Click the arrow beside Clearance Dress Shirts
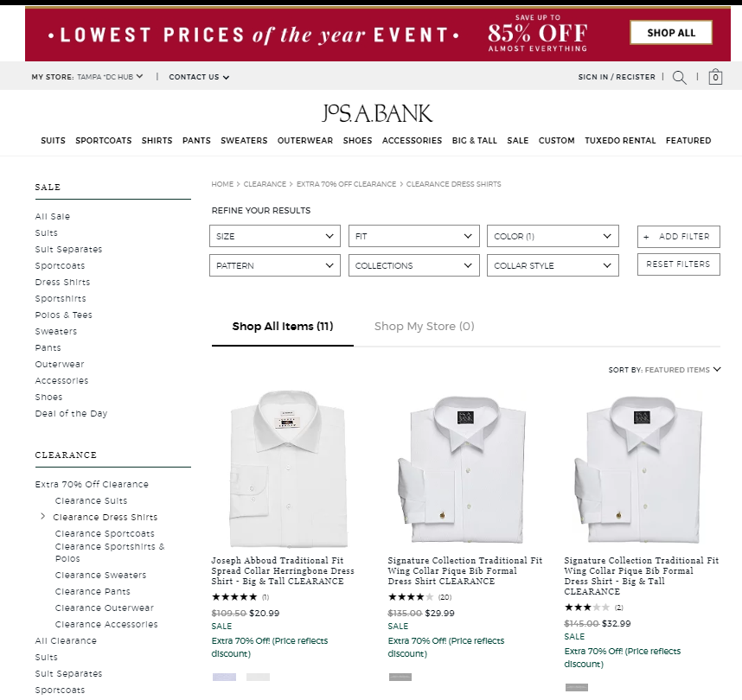The image size is (742, 700). (x=43, y=517)
